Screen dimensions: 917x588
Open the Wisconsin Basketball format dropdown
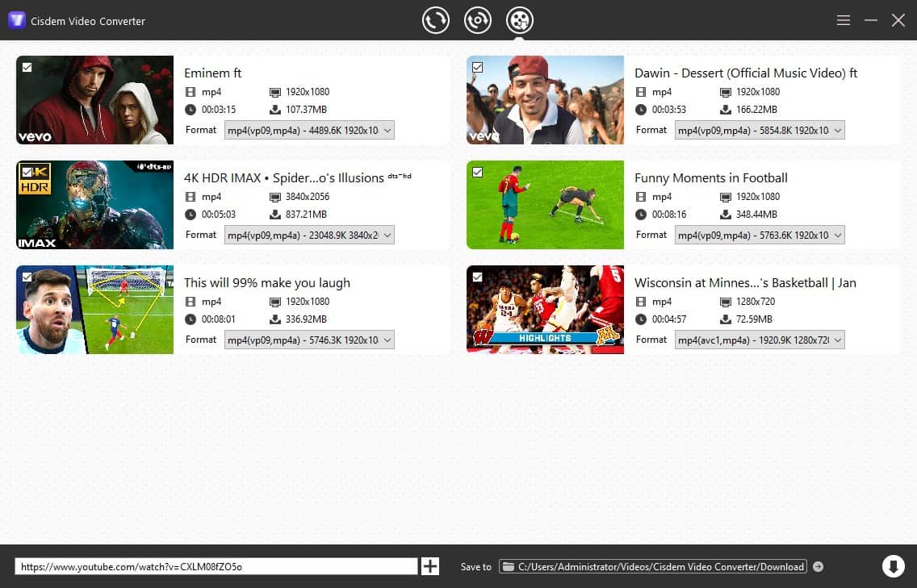click(760, 340)
